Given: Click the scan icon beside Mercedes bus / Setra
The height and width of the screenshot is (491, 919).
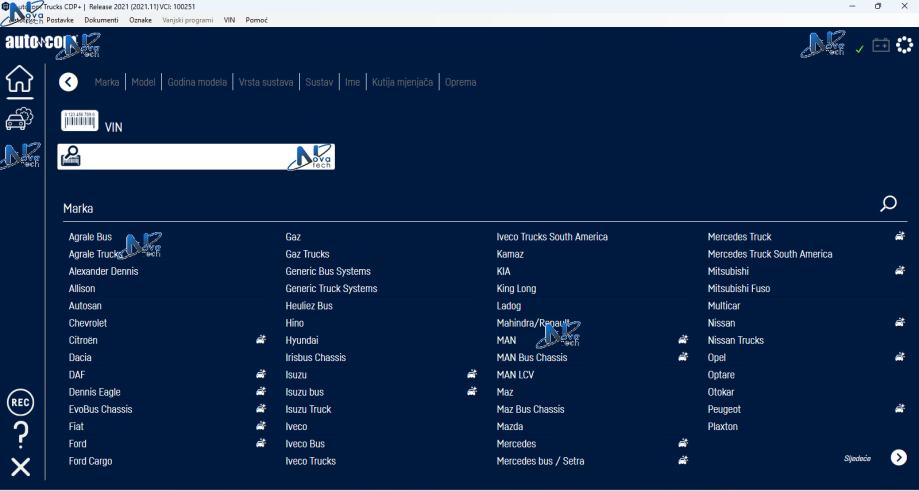Looking at the screenshot, I should point(683,461).
